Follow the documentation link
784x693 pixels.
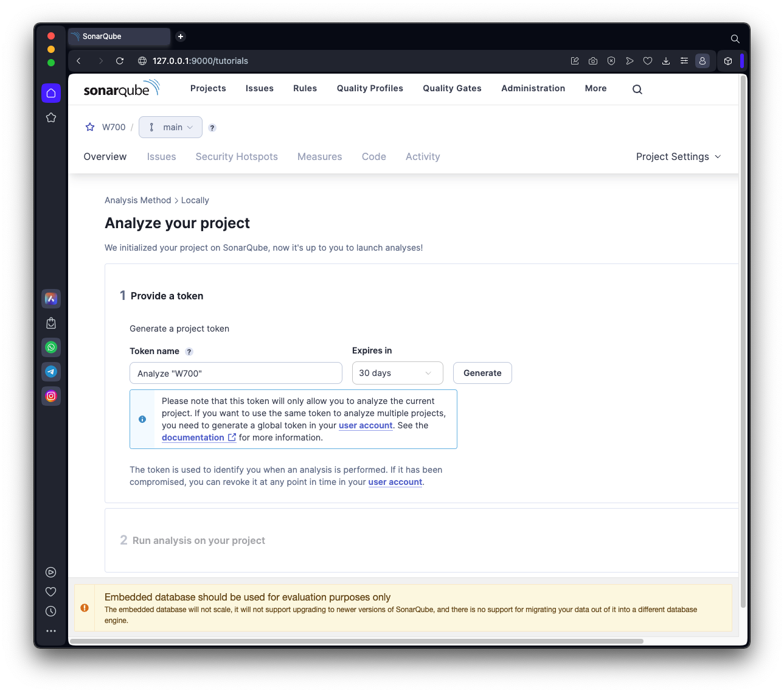pos(199,437)
